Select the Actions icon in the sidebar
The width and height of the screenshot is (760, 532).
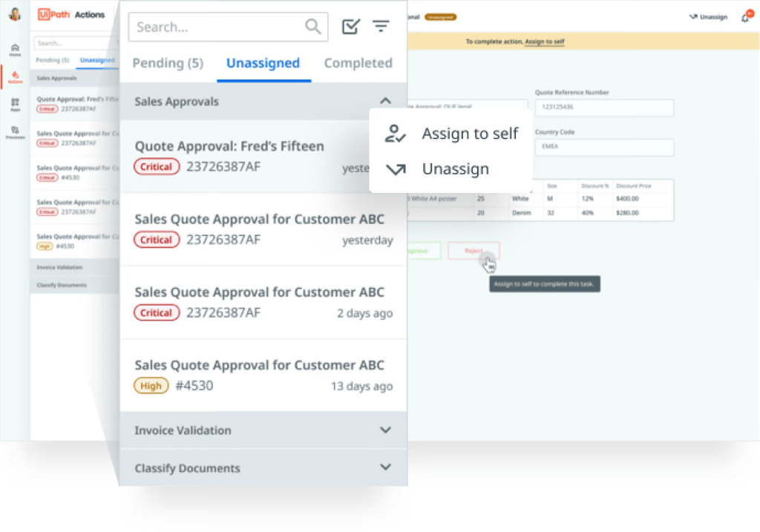[x=15, y=74]
